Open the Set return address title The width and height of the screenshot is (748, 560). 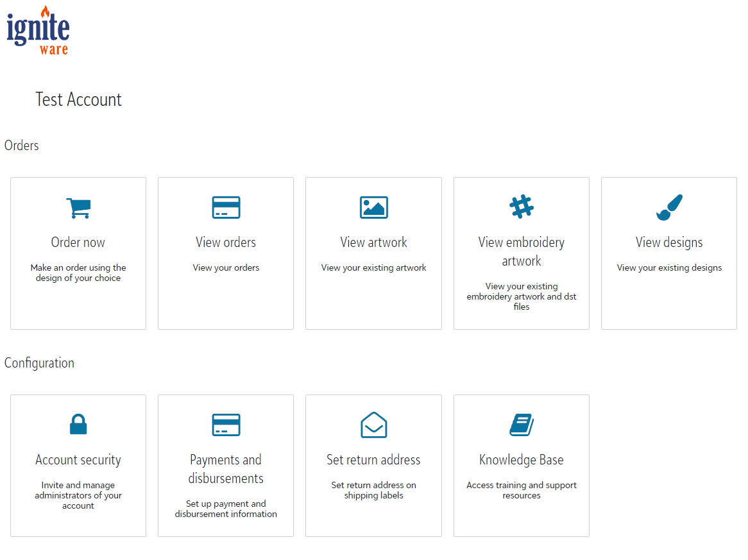click(374, 460)
